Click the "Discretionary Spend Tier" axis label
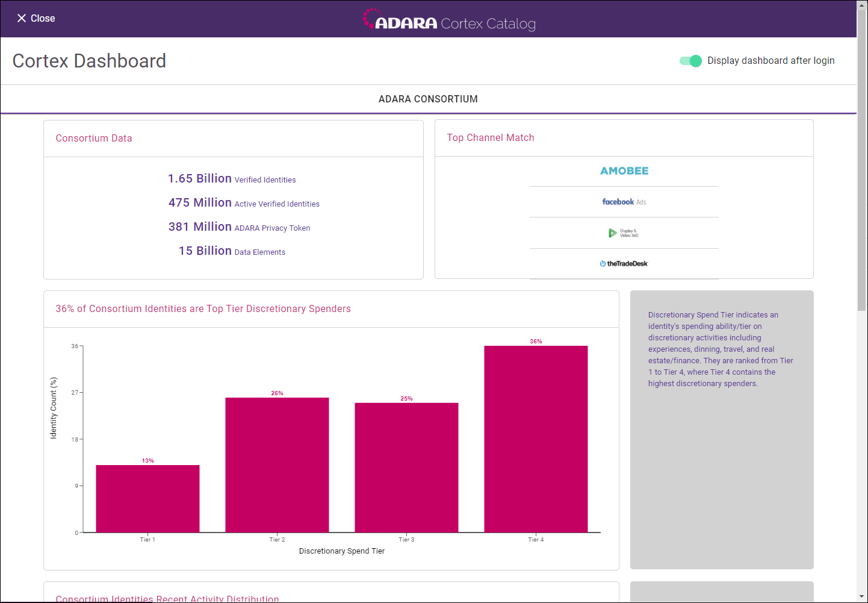Viewport: 868px width, 603px height. tap(342, 551)
